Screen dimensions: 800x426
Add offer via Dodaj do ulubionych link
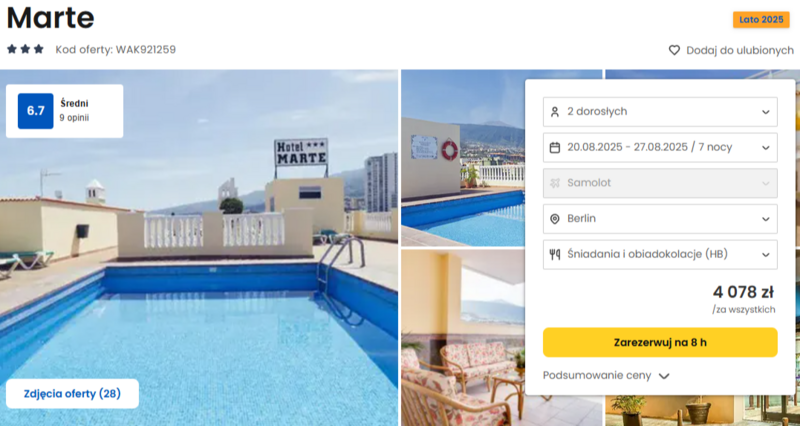[x=740, y=50]
